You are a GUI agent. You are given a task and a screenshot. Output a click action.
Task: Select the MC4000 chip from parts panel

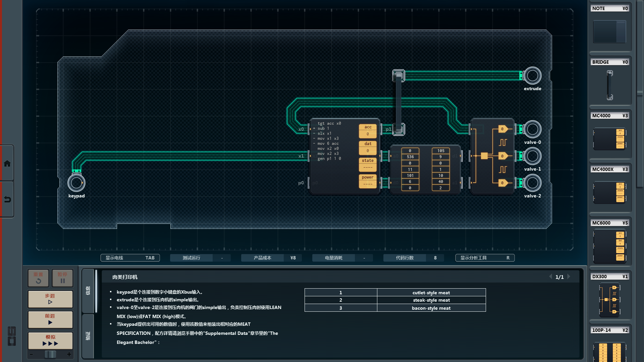(609, 138)
